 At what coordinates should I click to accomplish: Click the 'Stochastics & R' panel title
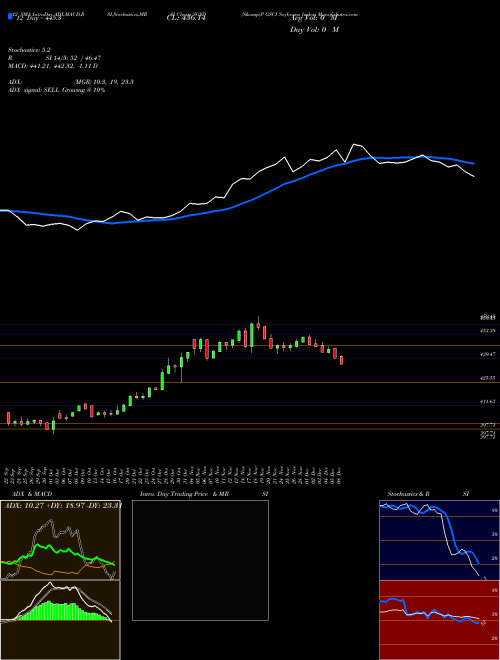click(408, 494)
